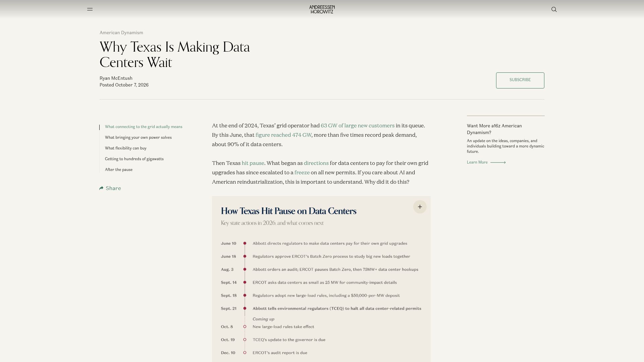Image resolution: width=644 pixels, height=362 pixels.
Task: Click the Oct. 19 hollow timeline marker
Action: tap(245, 340)
